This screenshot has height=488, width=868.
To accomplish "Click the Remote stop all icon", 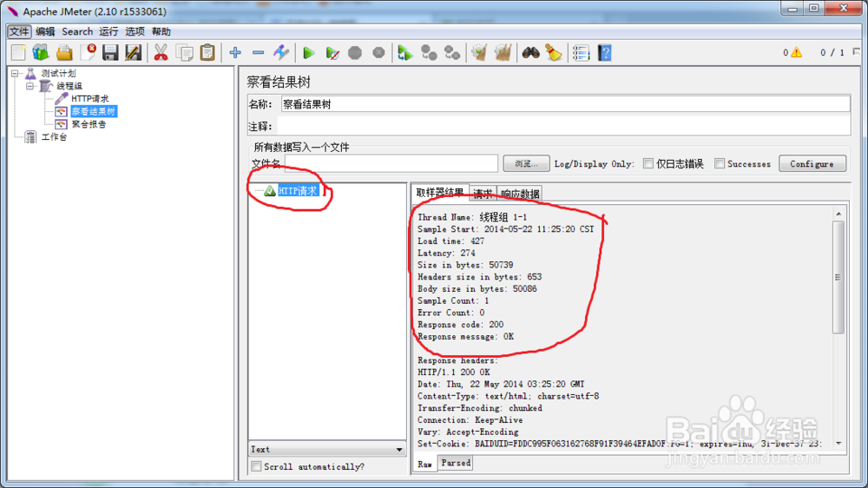I will [x=429, y=53].
